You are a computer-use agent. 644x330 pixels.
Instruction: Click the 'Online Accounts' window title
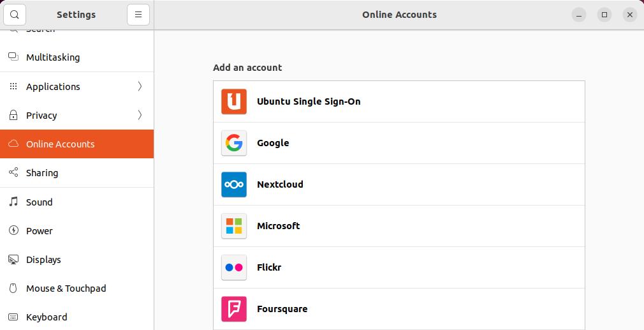(399, 15)
